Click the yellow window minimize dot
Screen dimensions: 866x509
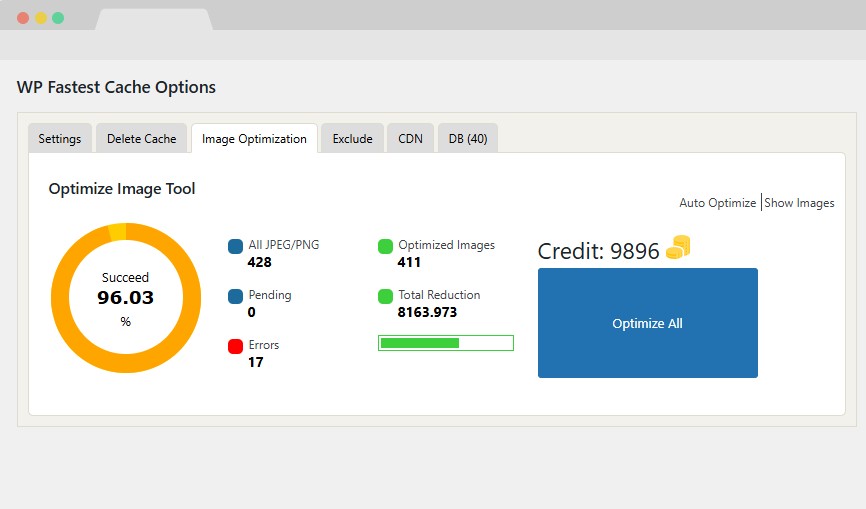click(x=41, y=18)
